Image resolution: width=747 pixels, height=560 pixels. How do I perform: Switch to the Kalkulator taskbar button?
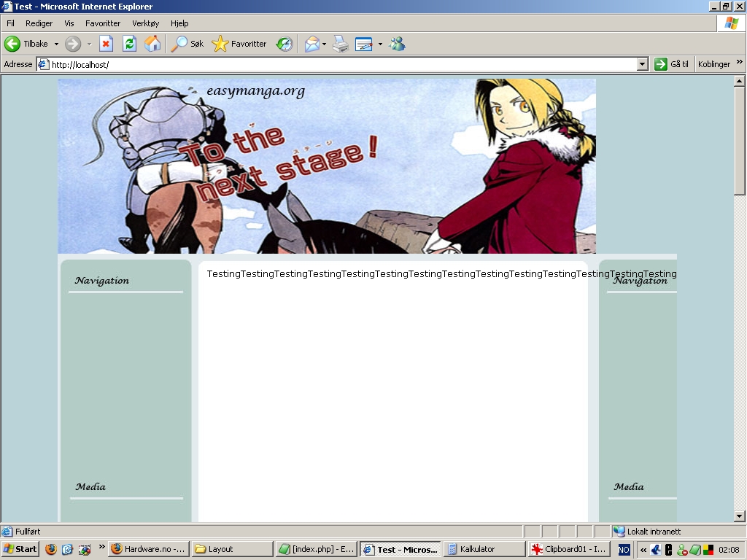(x=484, y=549)
